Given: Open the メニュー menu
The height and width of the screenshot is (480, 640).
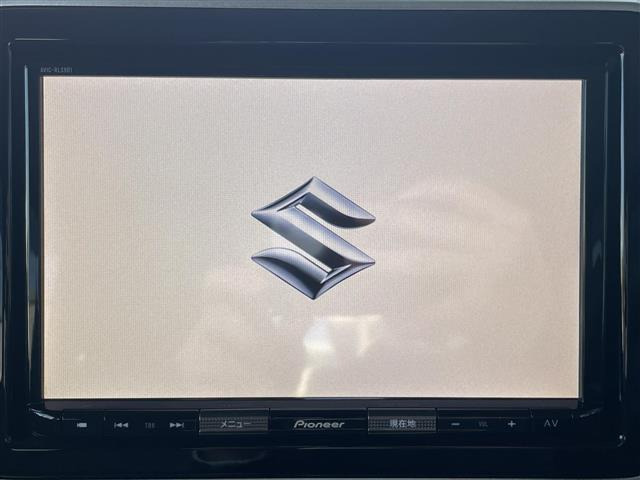Looking at the screenshot, I should [x=234, y=423].
